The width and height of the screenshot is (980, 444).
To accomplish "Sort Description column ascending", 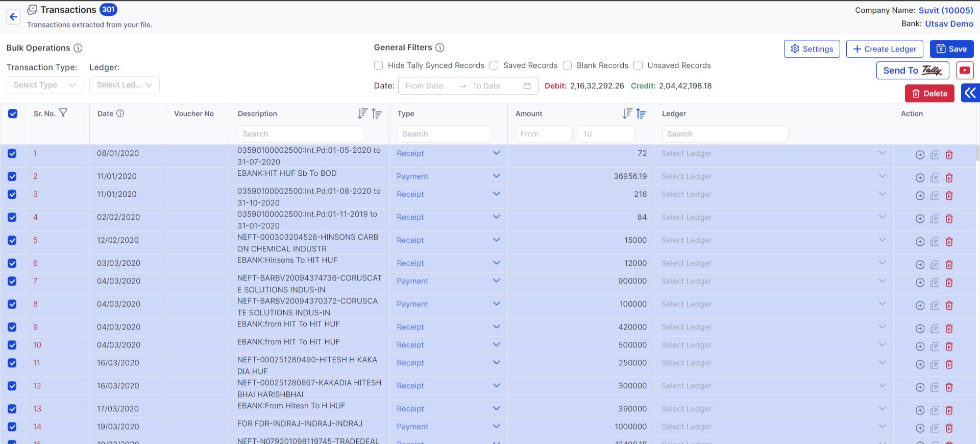I will [x=377, y=113].
